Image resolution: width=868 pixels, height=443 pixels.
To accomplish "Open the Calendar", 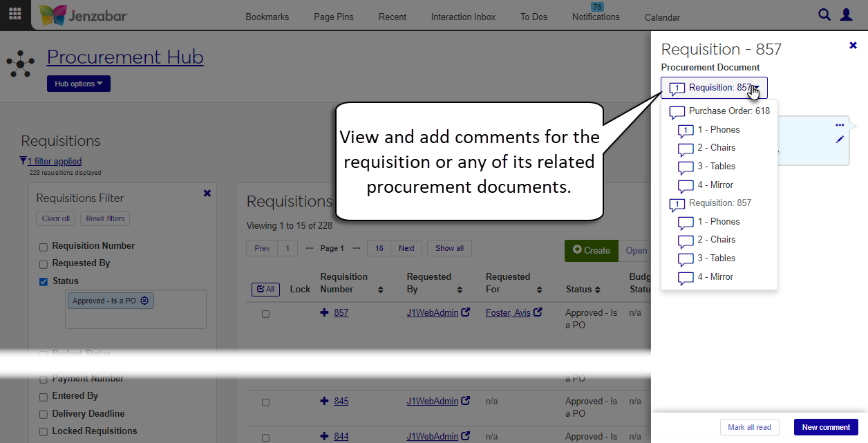I will (662, 17).
